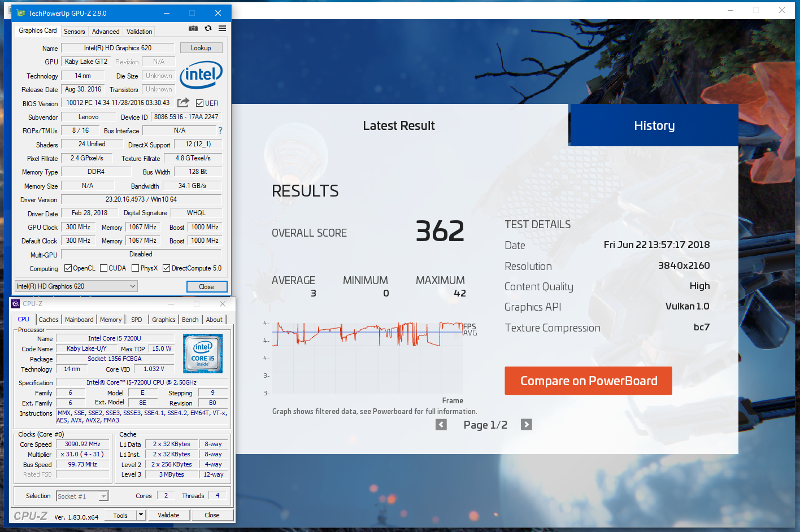Screen dimensions: 800x532
Task: Go to previous results page arrow
Action: pyautogui.click(x=441, y=425)
